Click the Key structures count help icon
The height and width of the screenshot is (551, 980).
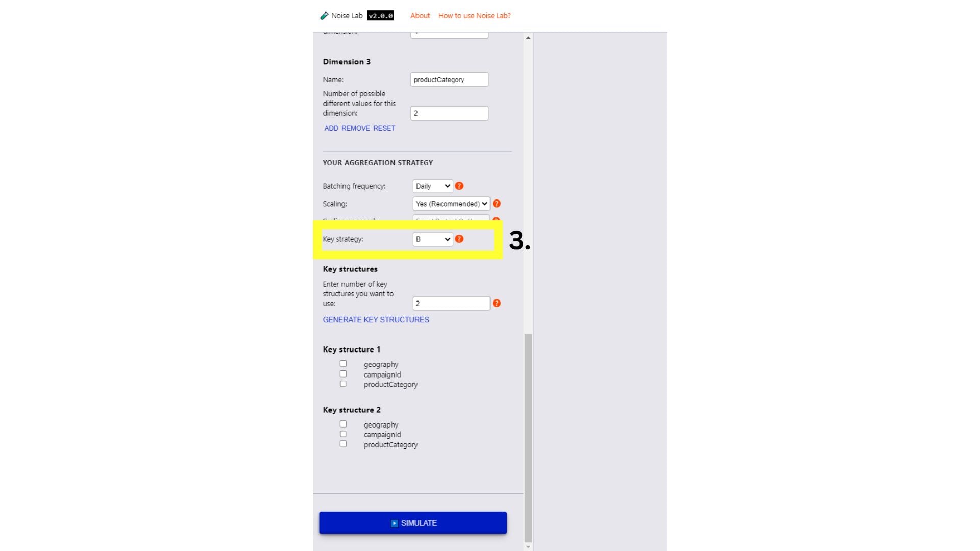498,304
